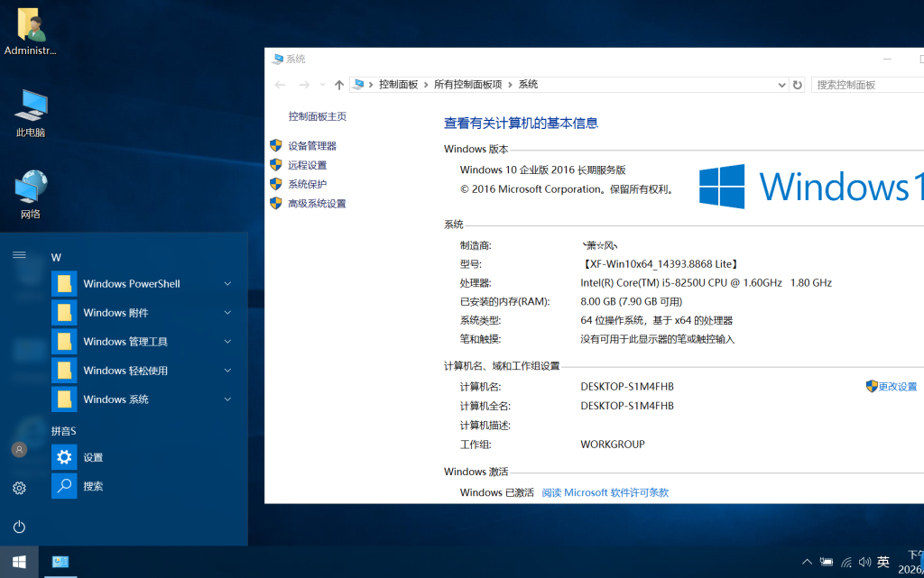Click the network icon in system tray
924x578 pixels.
(846, 562)
